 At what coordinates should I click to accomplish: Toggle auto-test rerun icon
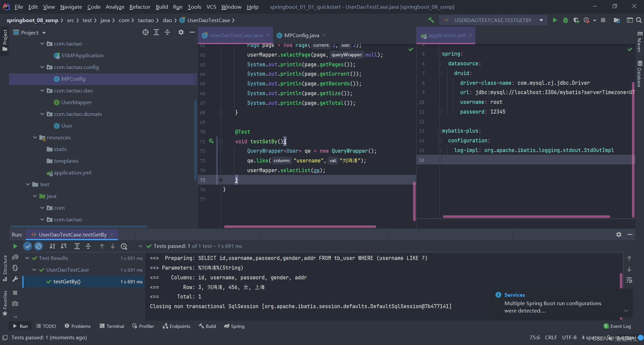coord(15,268)
